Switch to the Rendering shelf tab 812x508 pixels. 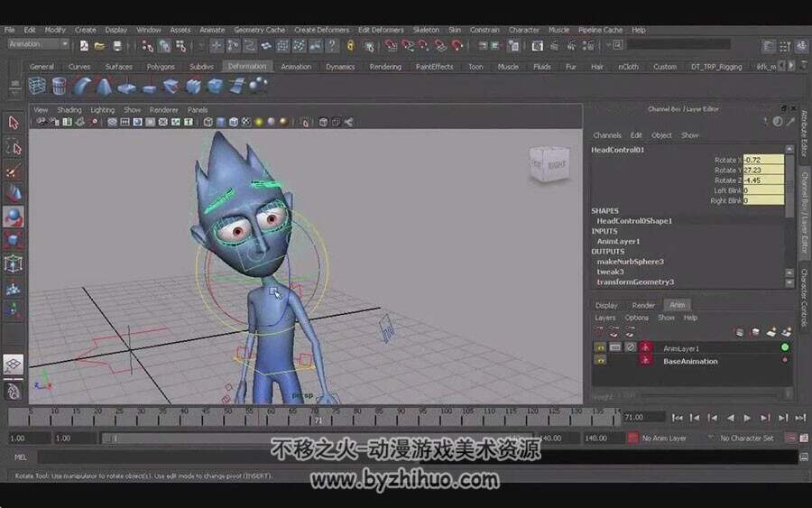click(385, 67)
